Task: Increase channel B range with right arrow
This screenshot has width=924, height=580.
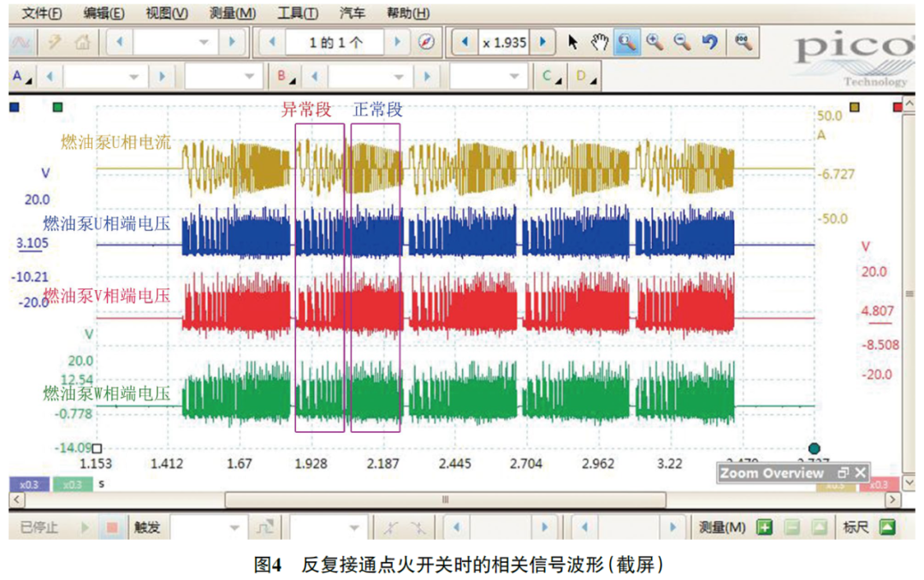Action: (x=427, y=76)
